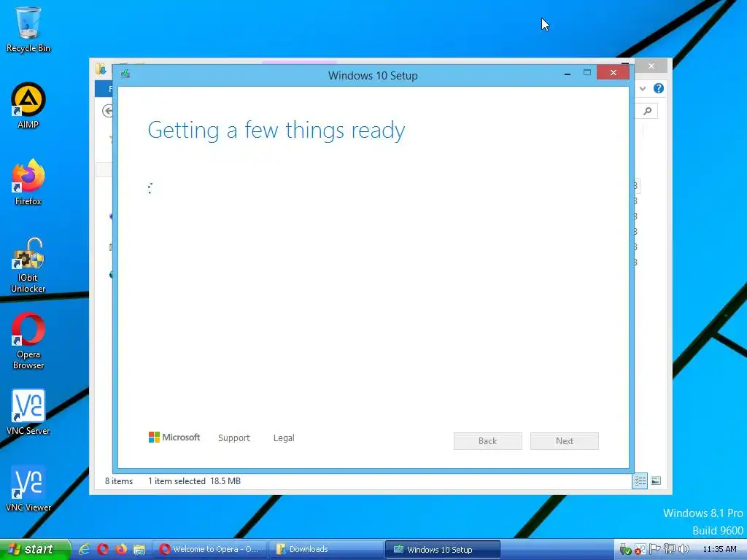Open the Start menu

[35, 549]
